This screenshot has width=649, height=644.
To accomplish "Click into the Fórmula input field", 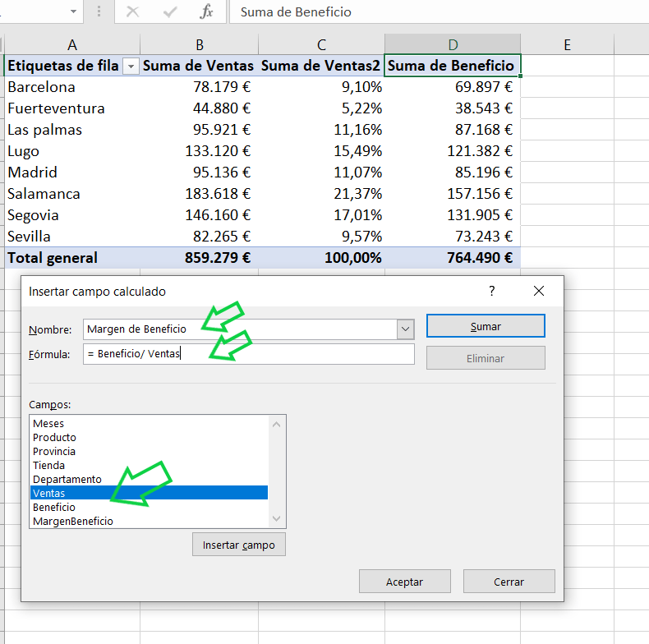I will 248,354.
